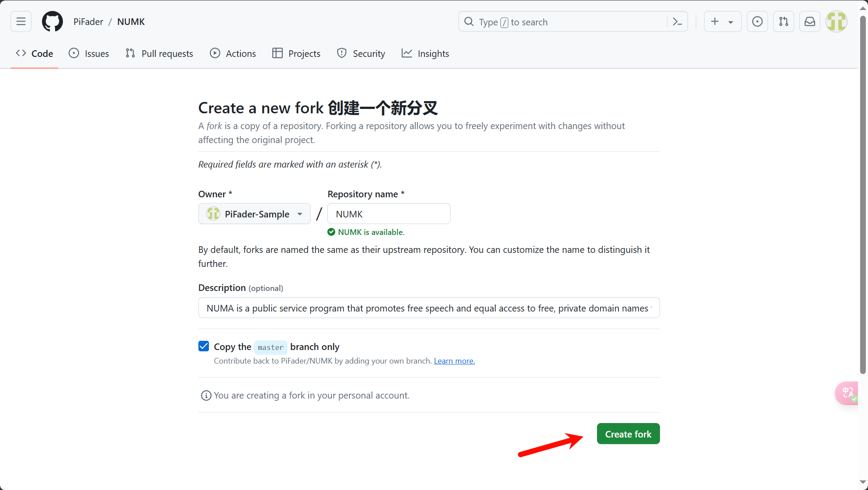Expand the create-new dropdown caret
This screenshot has height=490, width=868.
(731, 22)
